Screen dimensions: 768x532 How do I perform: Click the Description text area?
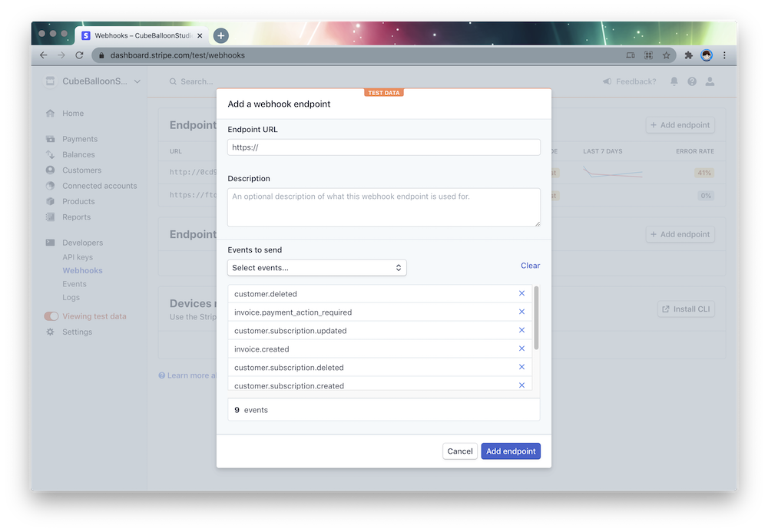tap(383, 207)
